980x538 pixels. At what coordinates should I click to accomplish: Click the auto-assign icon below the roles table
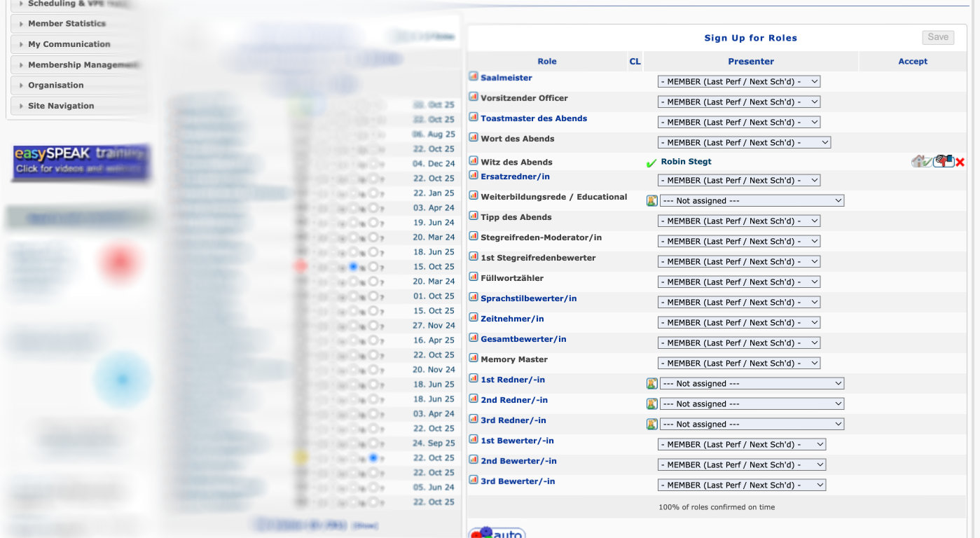[x=497, y=532]
